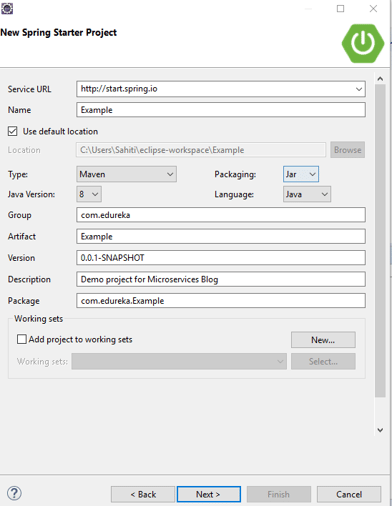The height and width of the screenshot is (506, 392).
Task: Expand the Packaging dropdown showing Jar
Action: [301, 174]
